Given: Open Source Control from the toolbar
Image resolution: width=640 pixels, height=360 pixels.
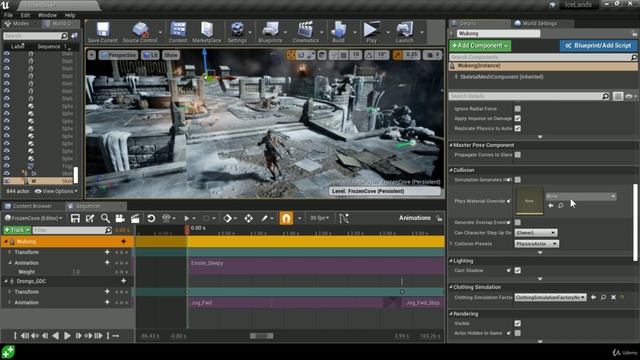Looking at the screenshot, I should (140, 32).
